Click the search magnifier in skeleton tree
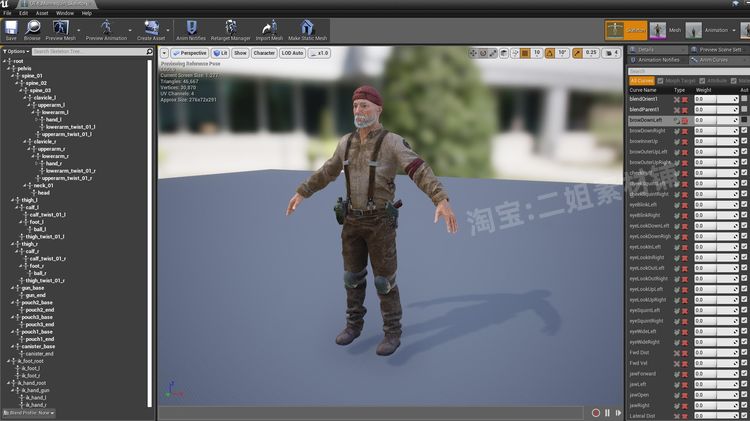 149,51
